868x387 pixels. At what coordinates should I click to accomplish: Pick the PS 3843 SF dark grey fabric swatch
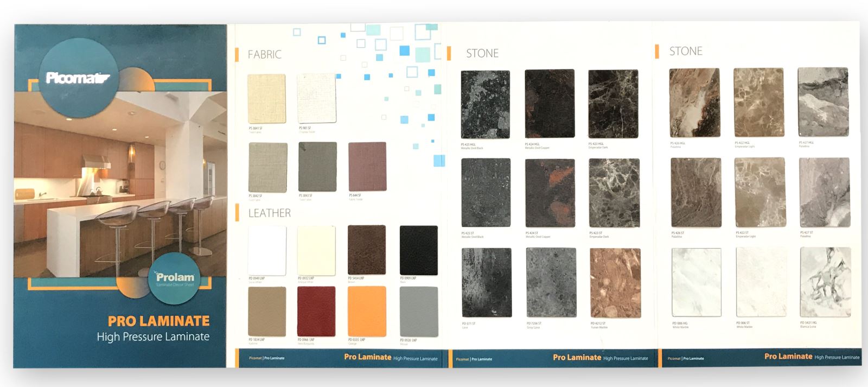pos(317,167)
